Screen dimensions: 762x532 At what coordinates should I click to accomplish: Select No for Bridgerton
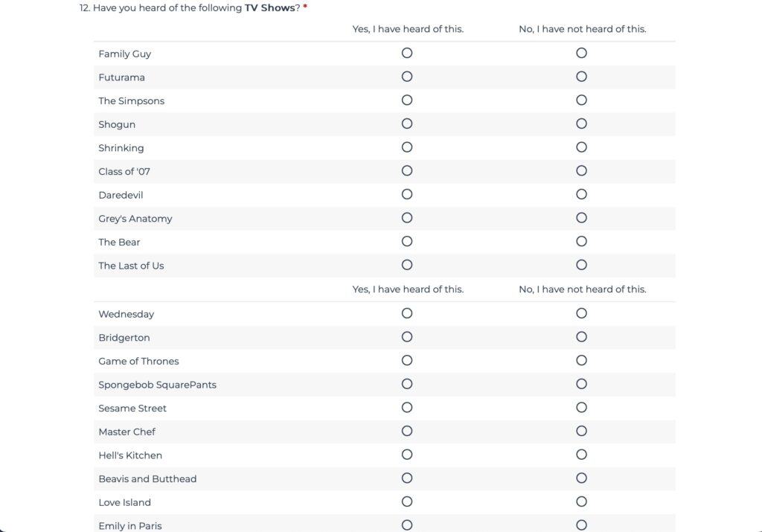click(581, 337)
